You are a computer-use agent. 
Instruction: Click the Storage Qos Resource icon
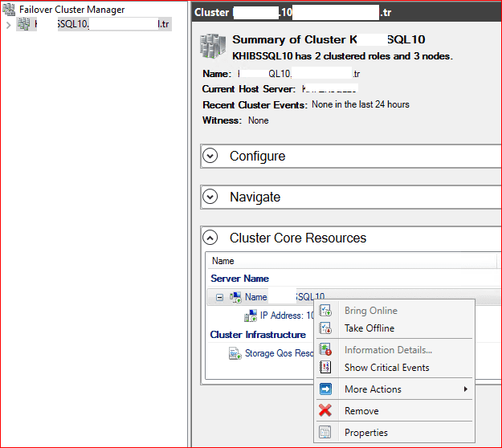235,353
